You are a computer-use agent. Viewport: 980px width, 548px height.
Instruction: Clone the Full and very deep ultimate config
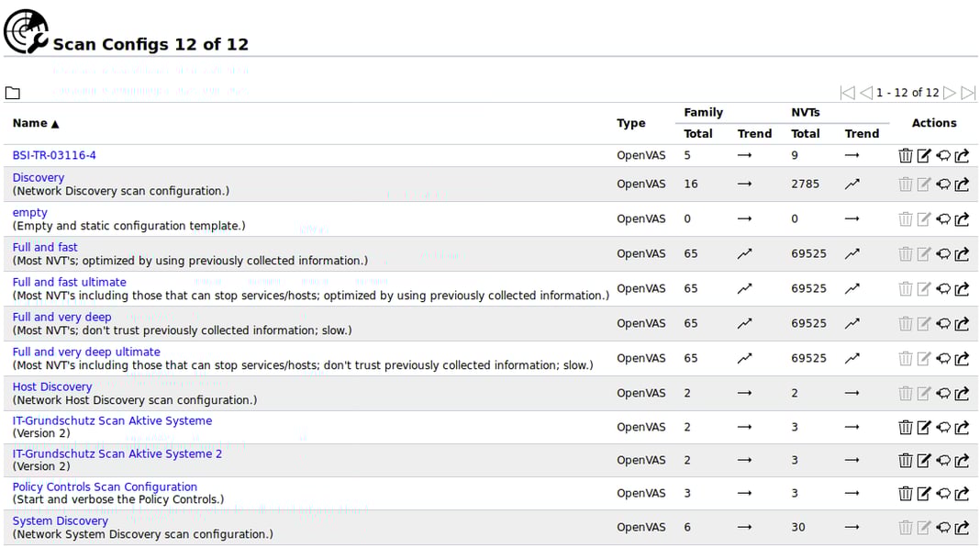pos(943,358)
